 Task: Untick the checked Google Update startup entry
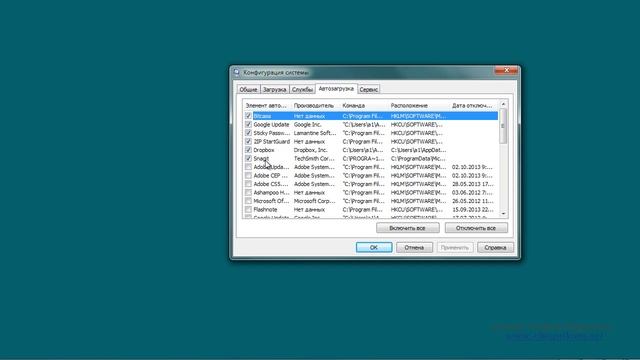tap(248, 124)
